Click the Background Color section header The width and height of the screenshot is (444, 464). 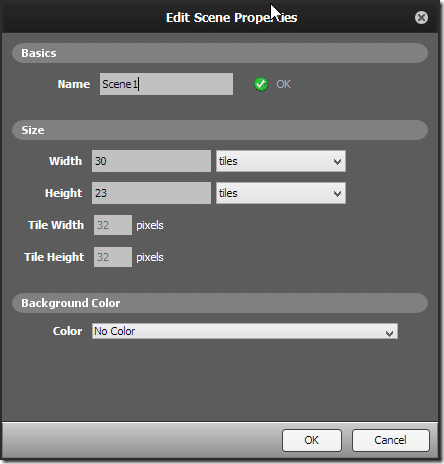click(x=220, y=303)
